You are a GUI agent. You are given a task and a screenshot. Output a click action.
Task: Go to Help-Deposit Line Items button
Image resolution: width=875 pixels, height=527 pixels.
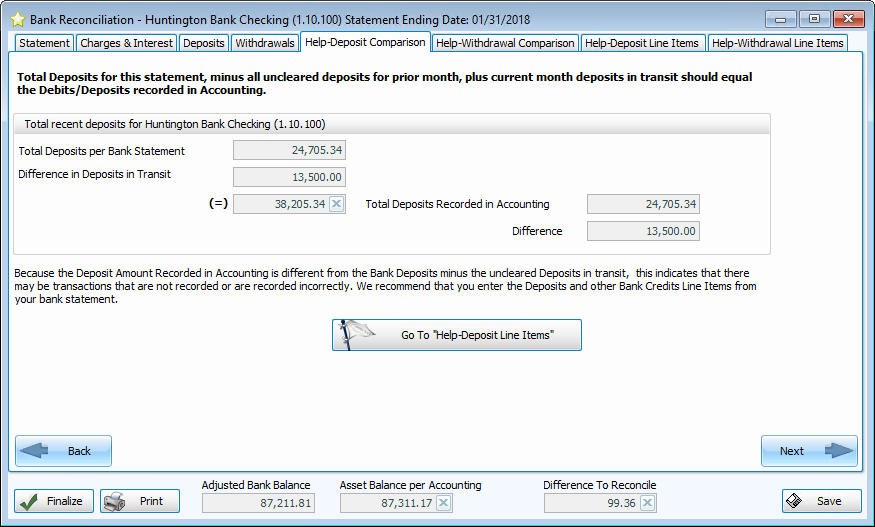point(457,335)
